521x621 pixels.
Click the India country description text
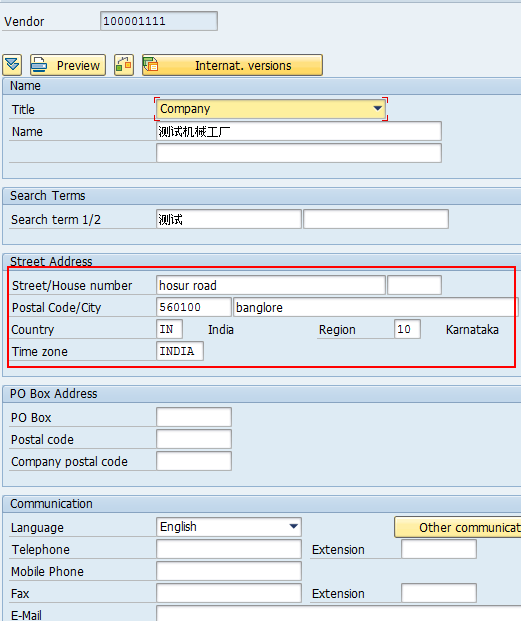[x=221, y=330]
